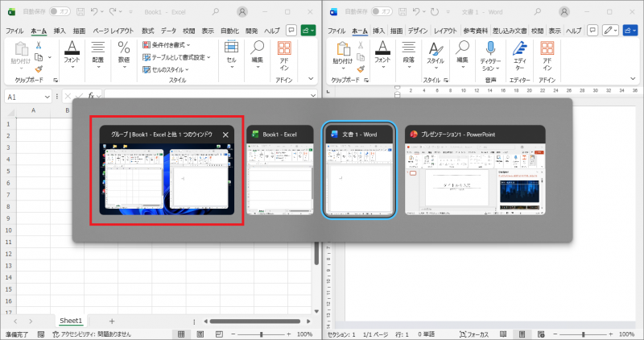Open the Number format percent icon in Excel
Viewport: 644px width, 340px height.
(x=123, y=48)
